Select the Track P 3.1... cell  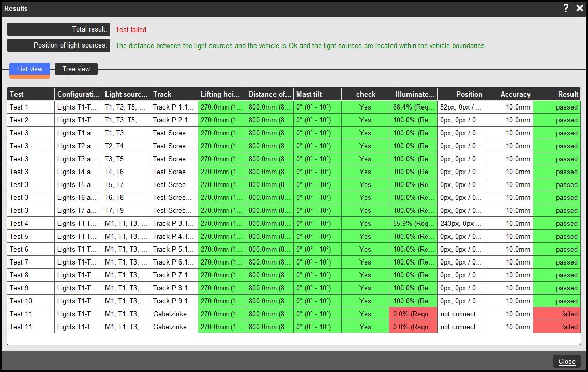click(174, 224)
